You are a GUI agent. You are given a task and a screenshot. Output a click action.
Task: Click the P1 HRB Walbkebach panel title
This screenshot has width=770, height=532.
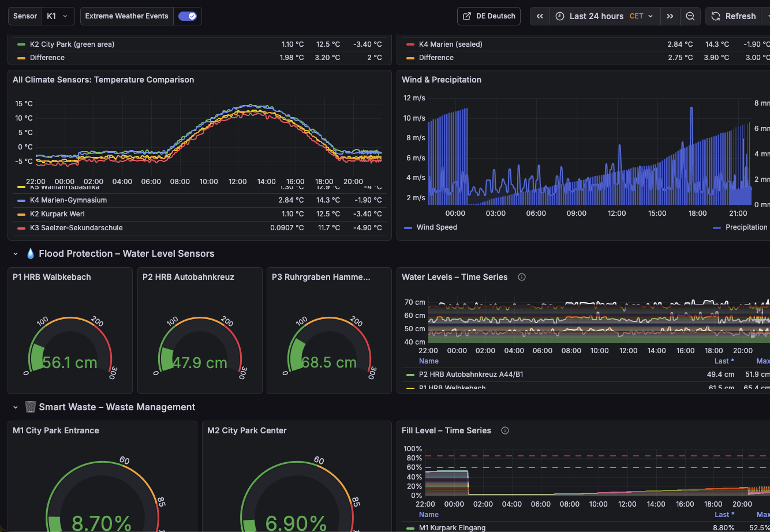click(x=52, y=277)
